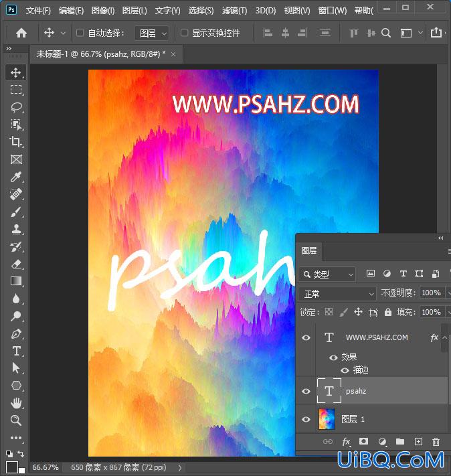This screenshot has height=476, width=451.
Task: Create a new group folder icon
Action: click(400, 441)
